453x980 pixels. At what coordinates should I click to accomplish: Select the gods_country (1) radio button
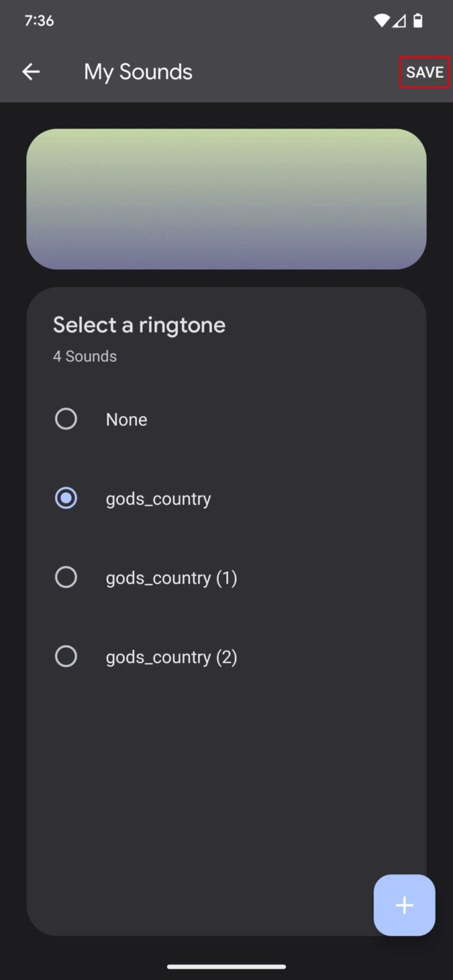pyautogui.click(x=65, y=576)
